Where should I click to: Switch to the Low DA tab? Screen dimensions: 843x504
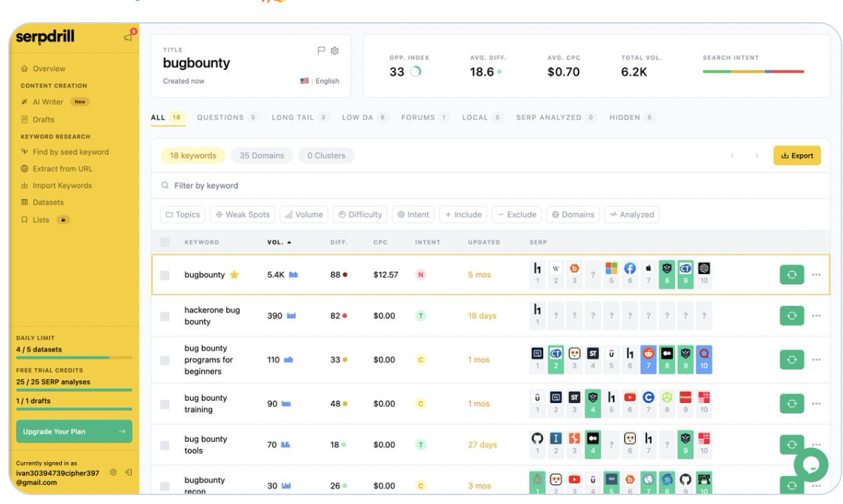click(x=365, y=117)
